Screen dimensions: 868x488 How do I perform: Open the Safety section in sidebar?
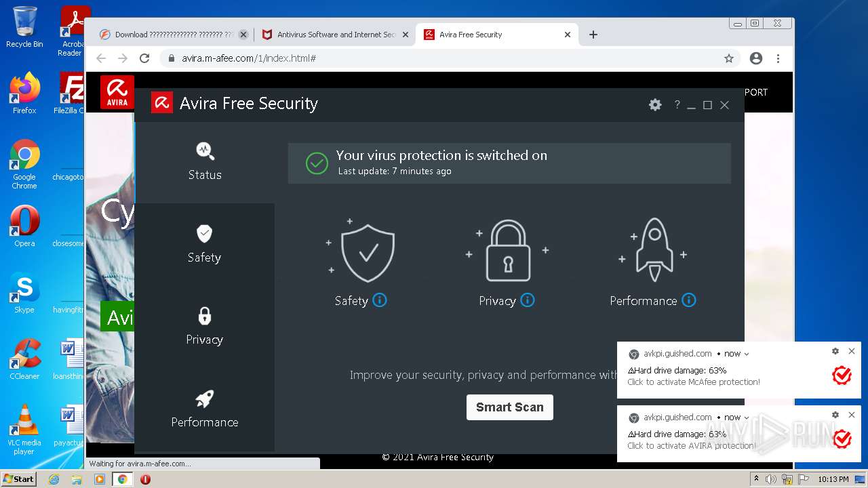(205, 245)
